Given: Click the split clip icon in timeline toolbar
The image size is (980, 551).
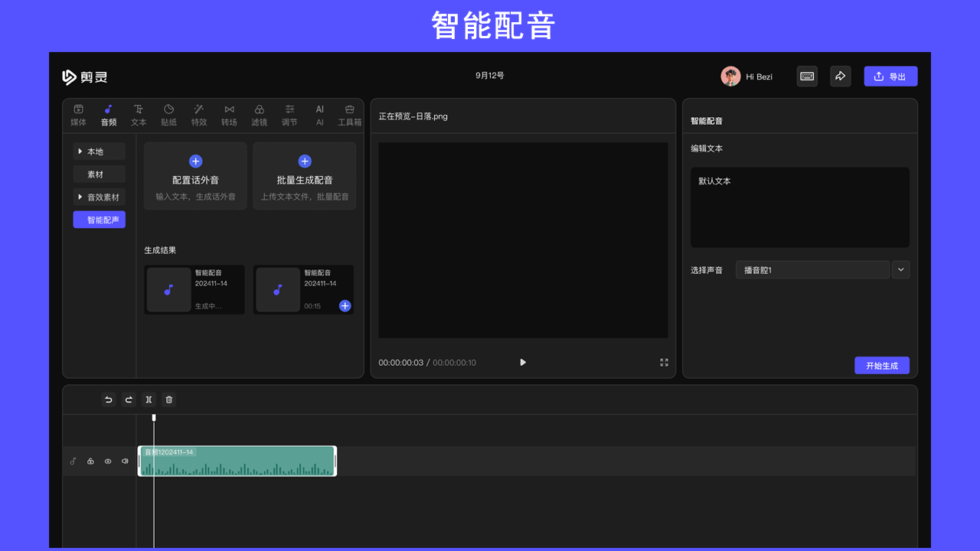Looking at the screenshot, I should pos(149,399).
